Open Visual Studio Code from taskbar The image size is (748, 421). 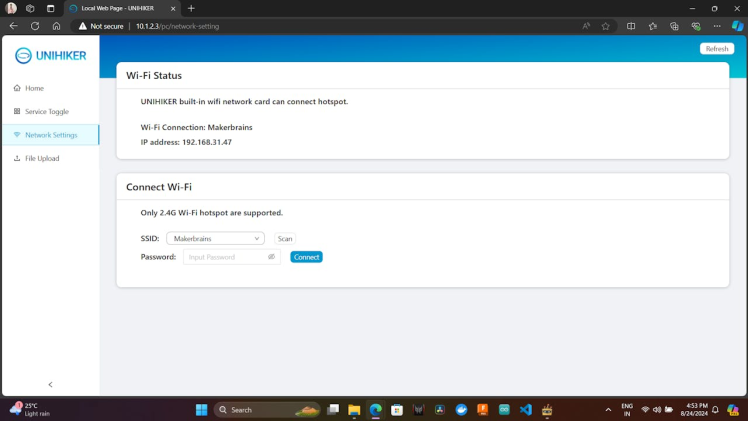[526, 410]
